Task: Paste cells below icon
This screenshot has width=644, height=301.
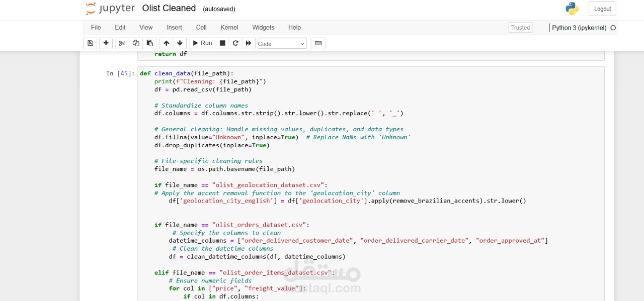Action: coord(149,43)
